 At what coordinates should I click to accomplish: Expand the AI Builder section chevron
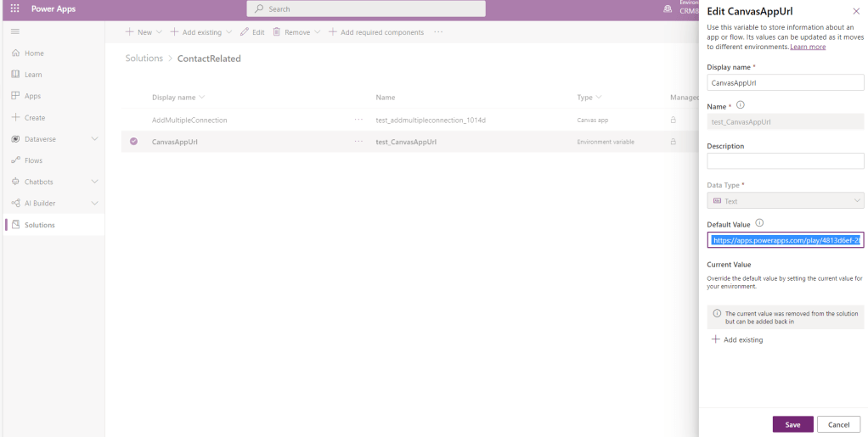(94, 203)
